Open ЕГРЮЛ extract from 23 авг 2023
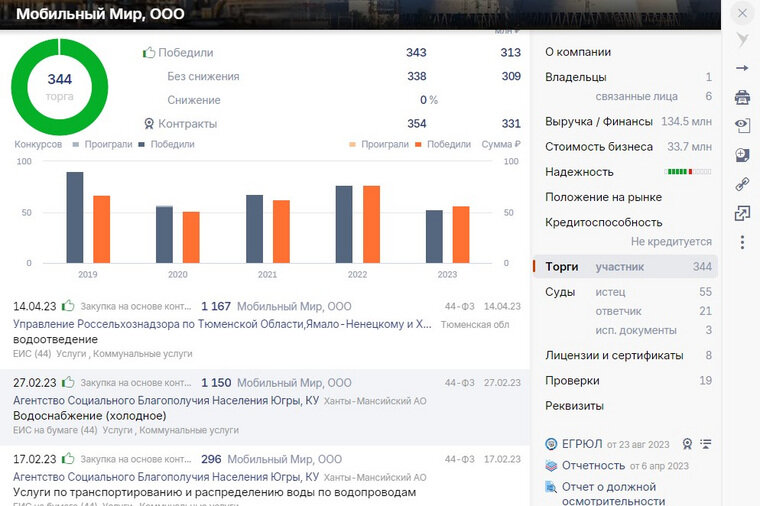The image size is (760, 506). tap(616, 444)
